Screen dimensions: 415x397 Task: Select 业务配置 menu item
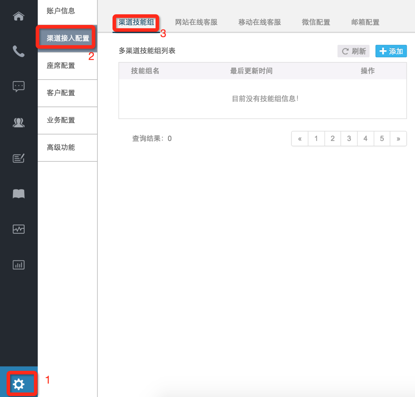tap(67, 120)
